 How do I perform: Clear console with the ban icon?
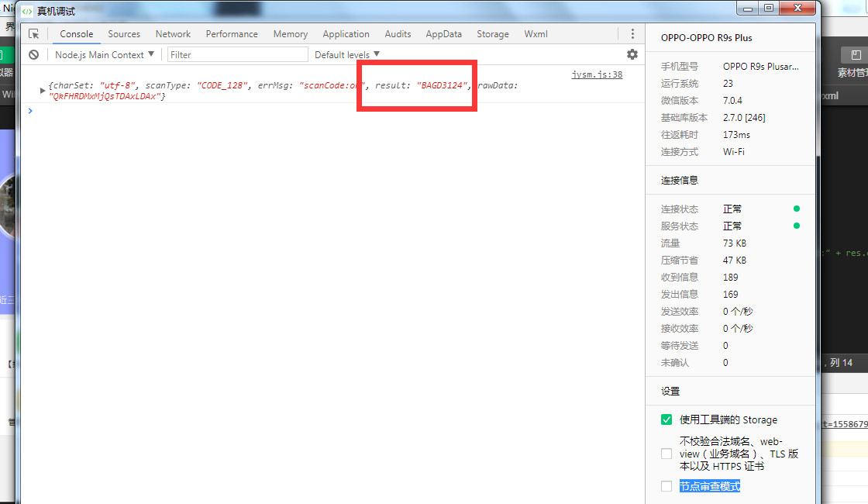pyautogui.click(x=34, y=55)
